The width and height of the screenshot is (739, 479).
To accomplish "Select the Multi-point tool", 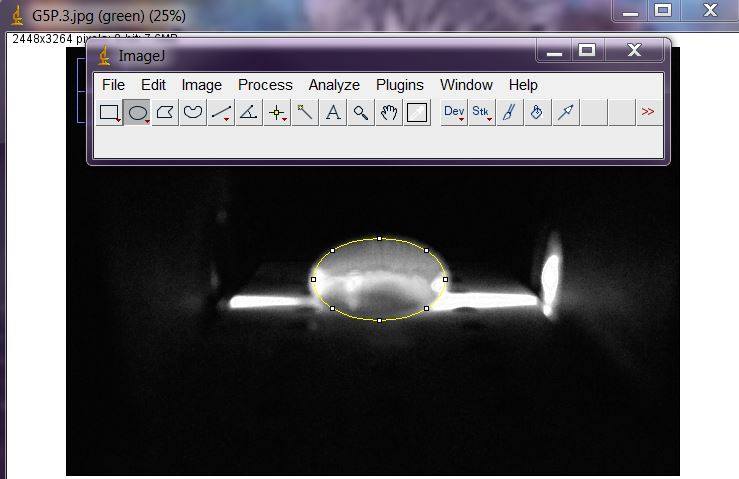I will tap(278, 113).
